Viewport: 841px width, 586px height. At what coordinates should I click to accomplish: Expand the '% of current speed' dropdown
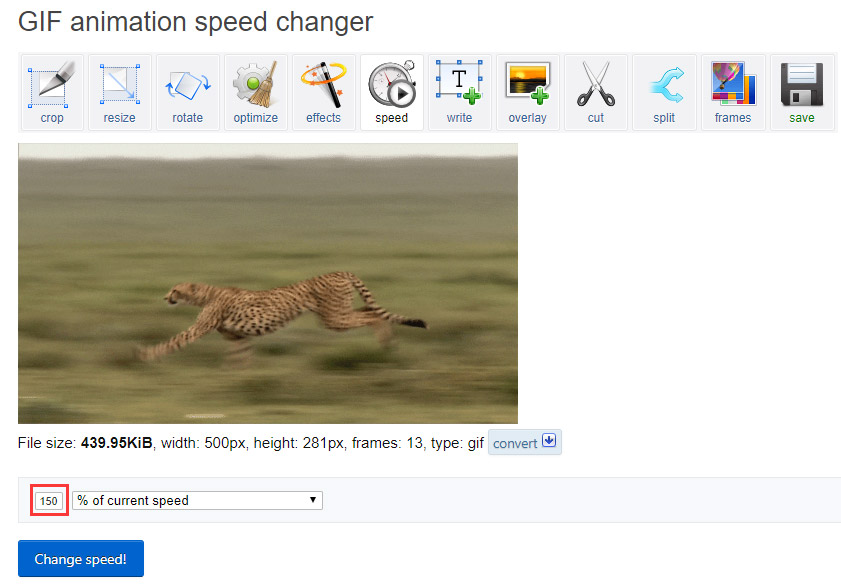pos(197,500)
